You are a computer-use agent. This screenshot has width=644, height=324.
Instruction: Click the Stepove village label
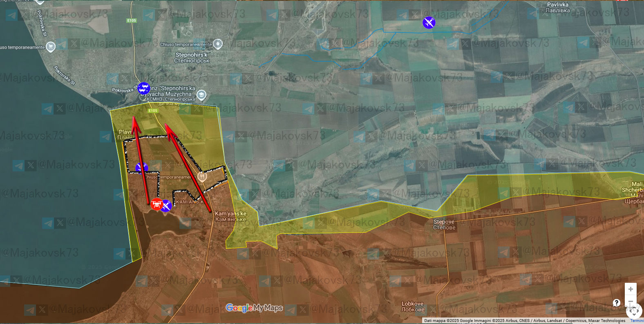point(444,224)
